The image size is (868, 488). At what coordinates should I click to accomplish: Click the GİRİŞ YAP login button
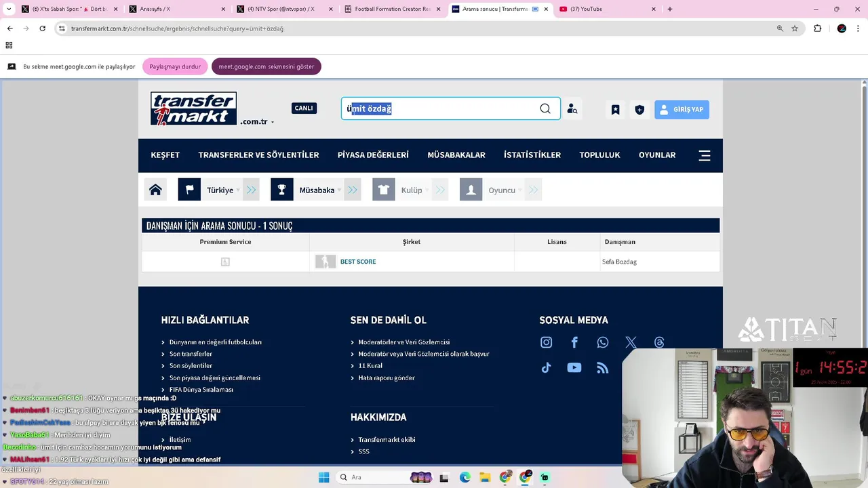(x=682, y=109)
